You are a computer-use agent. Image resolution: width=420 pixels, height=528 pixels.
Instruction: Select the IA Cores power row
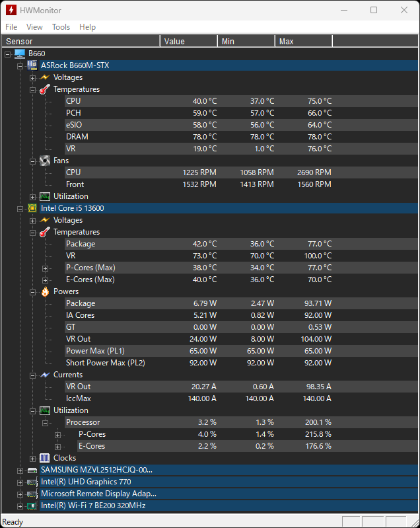pyautogui.click(x=241, y=315)
